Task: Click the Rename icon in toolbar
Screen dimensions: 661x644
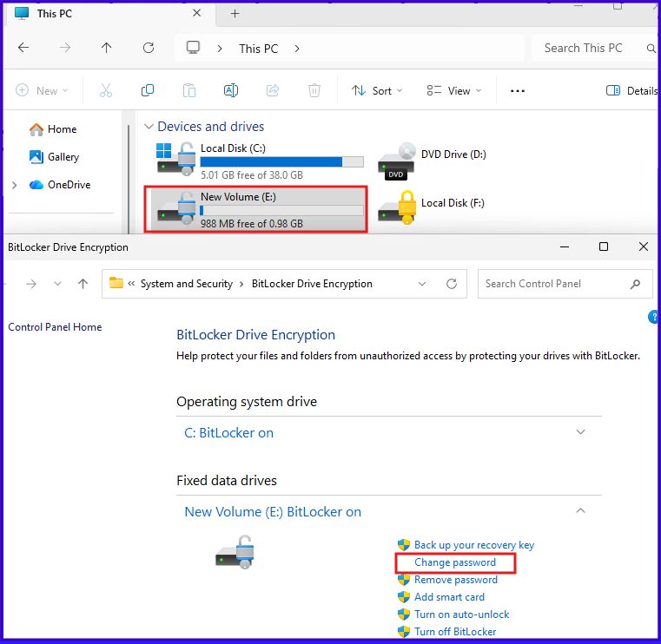Action: 231,90
